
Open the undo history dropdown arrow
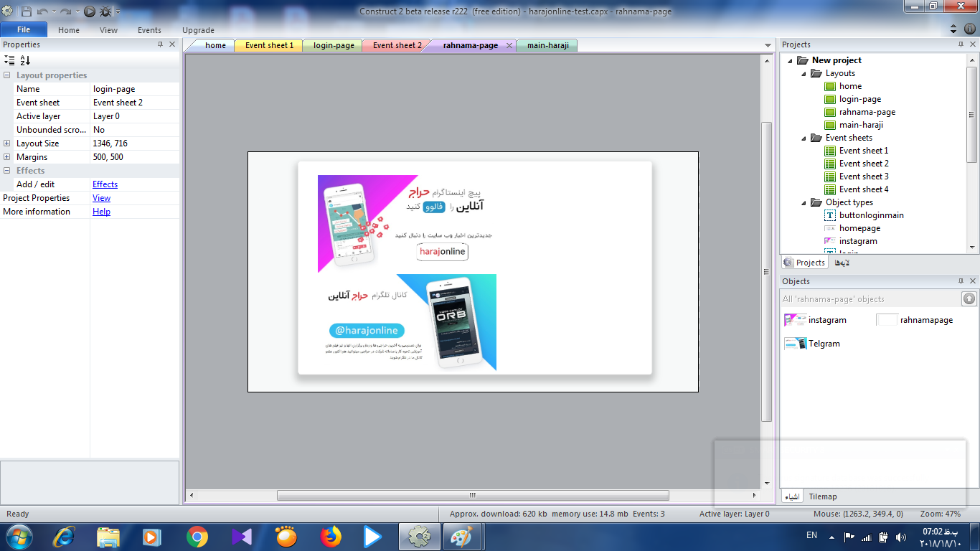tap(53, 12)
